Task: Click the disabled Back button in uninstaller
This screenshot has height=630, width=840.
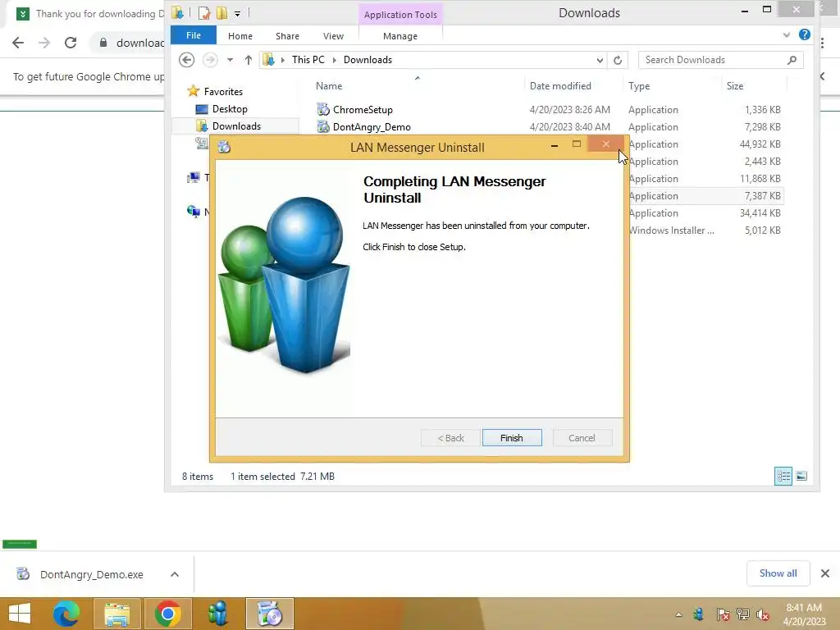Action: tap(450, 438)
